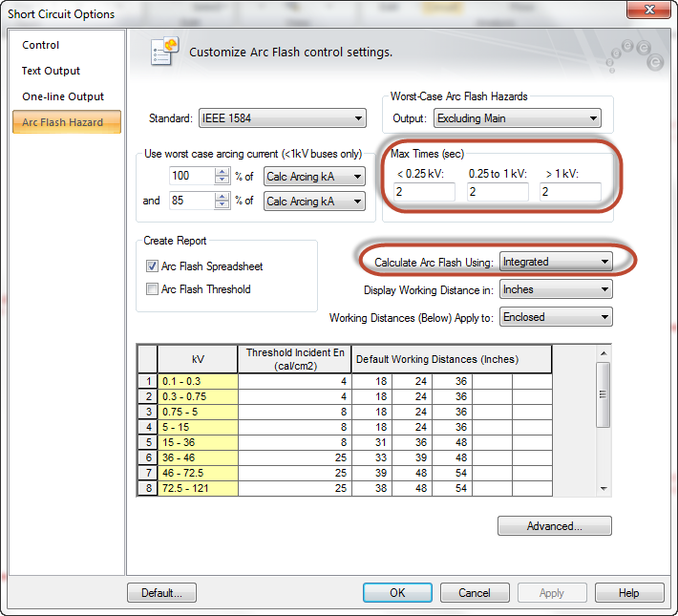Switch to the Control tab
The width and height of the screenshot is (678, 616).
(x=41, y=45)
